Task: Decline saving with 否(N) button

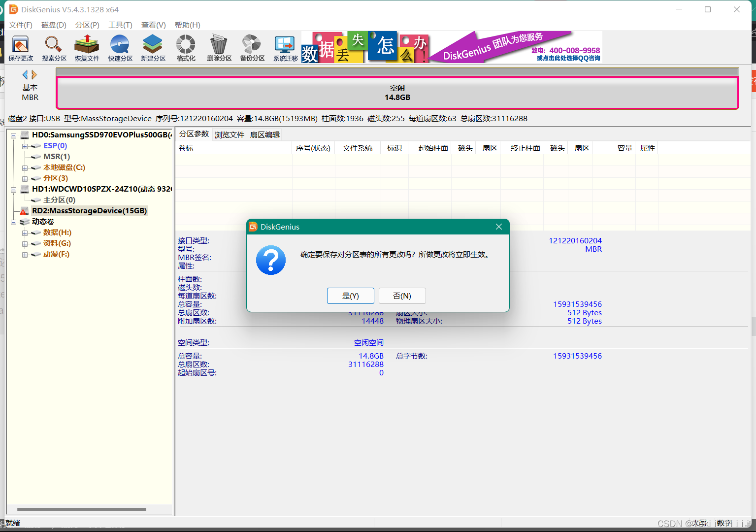Action: pyautogui.click(x=402, y=296)
